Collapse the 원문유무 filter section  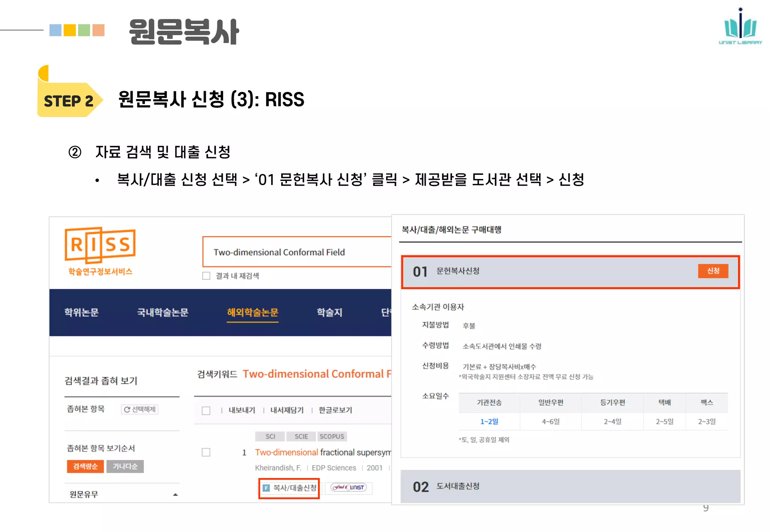click(175, 494)
